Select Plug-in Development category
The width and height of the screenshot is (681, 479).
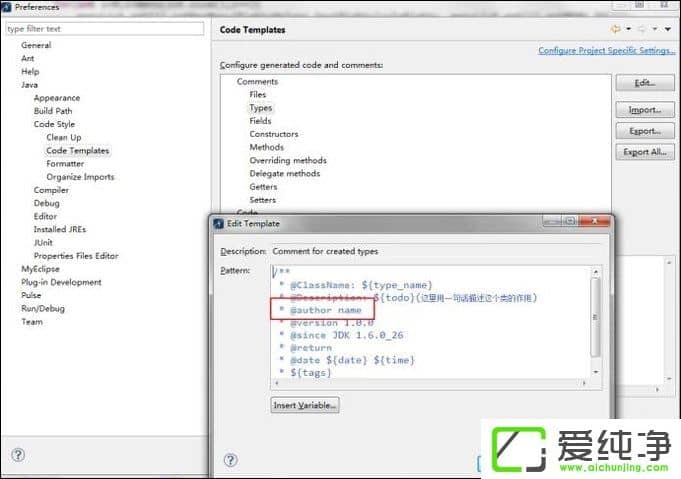[61, 282]
